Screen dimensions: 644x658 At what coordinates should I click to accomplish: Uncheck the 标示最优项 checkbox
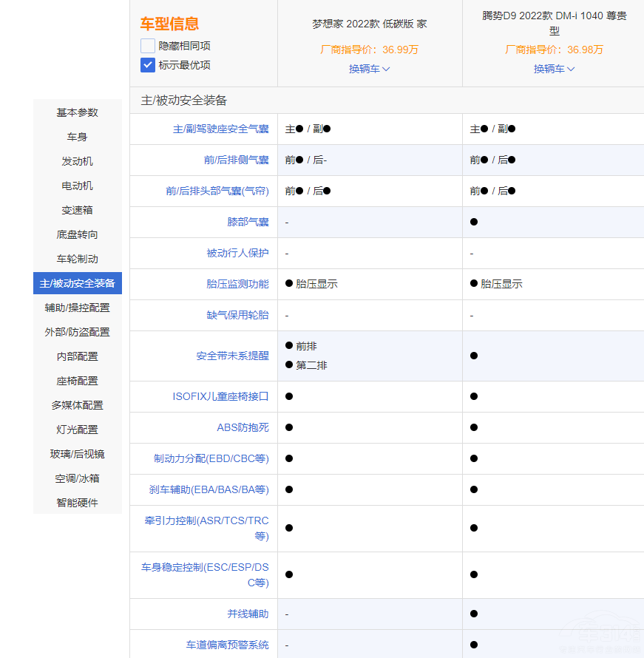pos(148,65)
